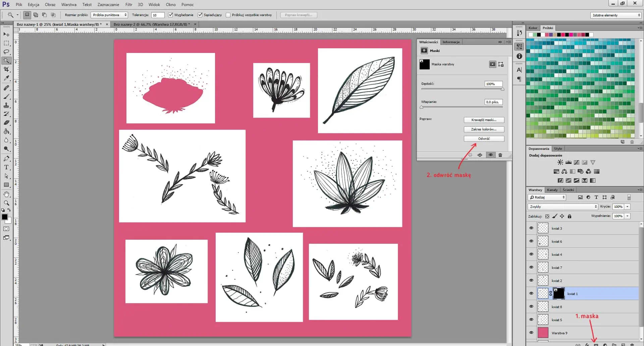Select the Hand tool

6,194
